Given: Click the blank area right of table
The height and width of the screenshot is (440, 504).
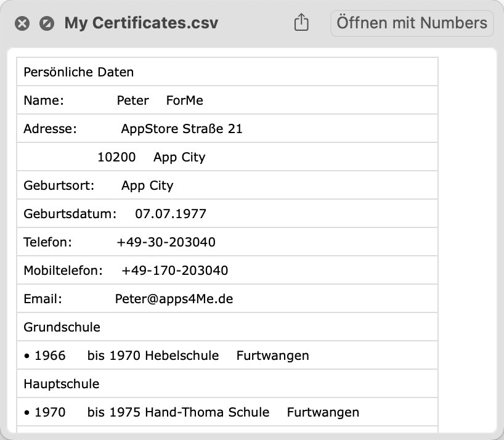Looking at the screenshot, I should click(467, 241).
